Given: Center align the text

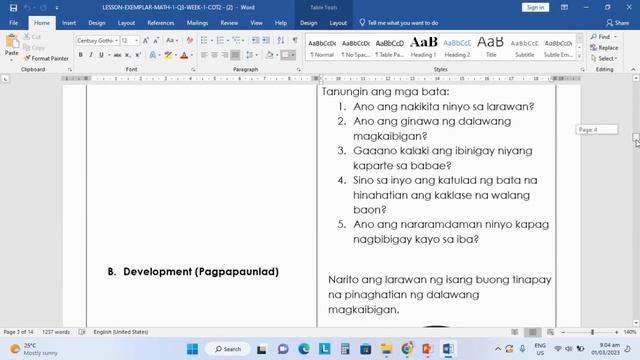Looking at the screenshot, I should pyautogui.click(x=214, y=55).
